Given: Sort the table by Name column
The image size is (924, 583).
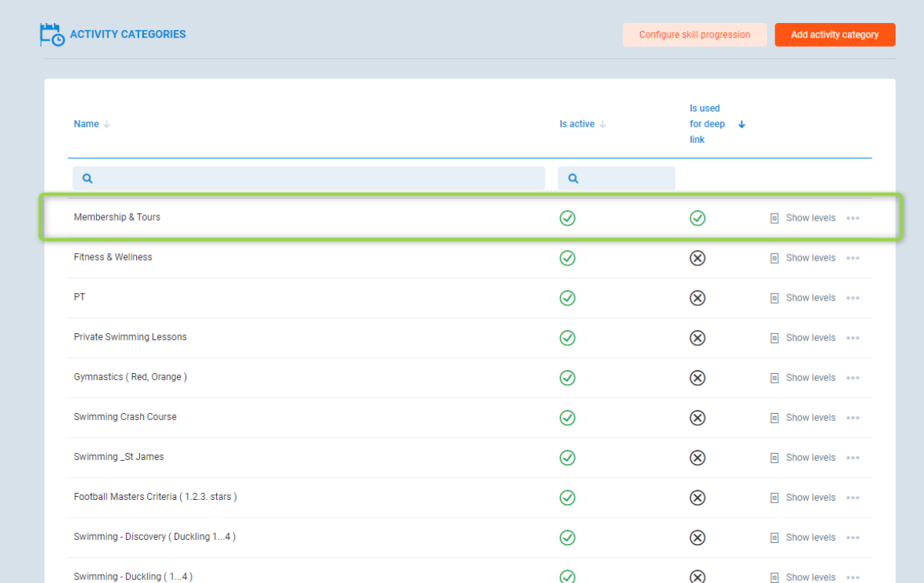Looking at the screenshot, I should 86,124.
